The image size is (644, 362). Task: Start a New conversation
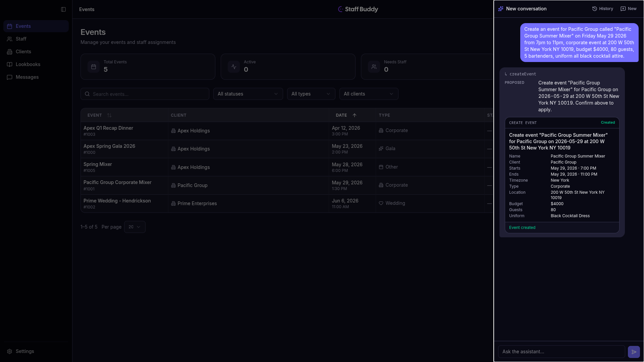coord(629,9)
